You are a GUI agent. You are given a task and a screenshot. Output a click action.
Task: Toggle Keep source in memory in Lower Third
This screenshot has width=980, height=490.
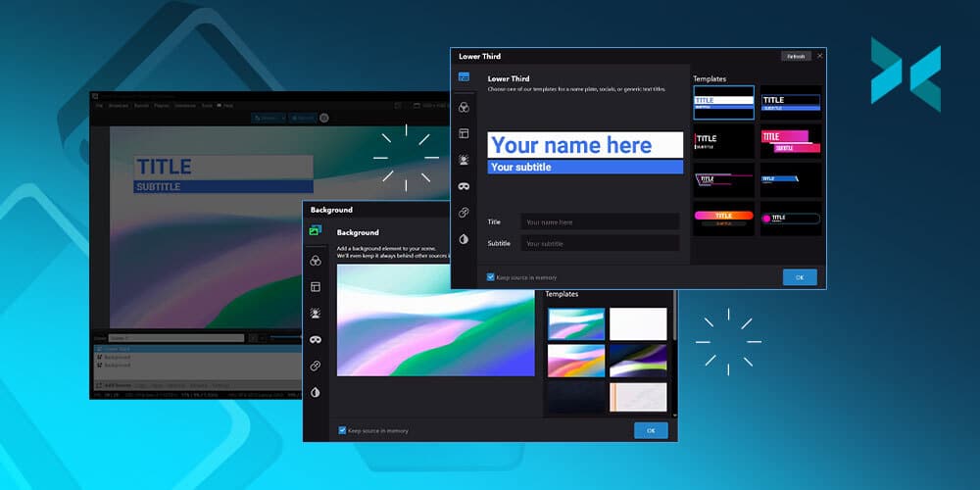tap(491, 277)
